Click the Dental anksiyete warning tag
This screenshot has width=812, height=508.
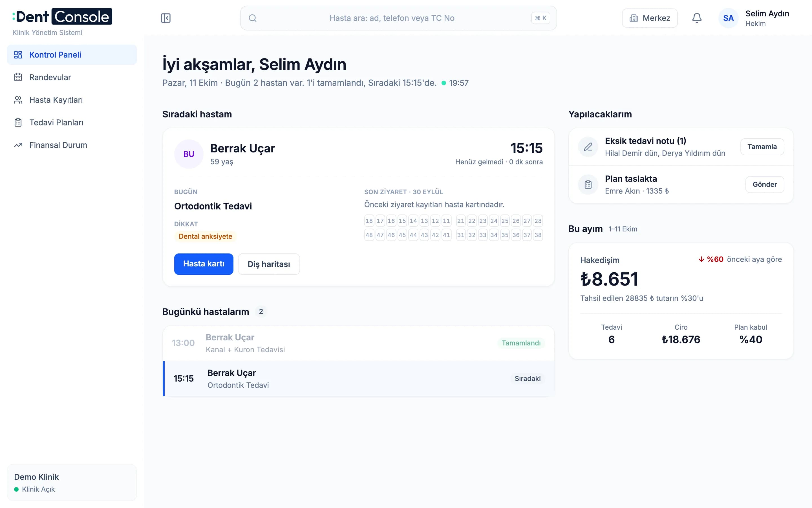[x=205, y=237]
